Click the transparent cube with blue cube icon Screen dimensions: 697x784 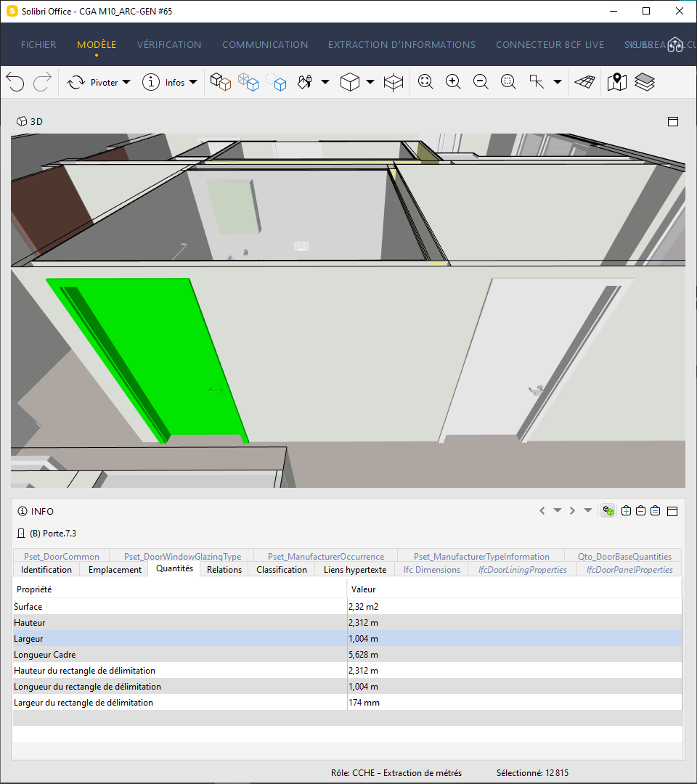point(248,81)
